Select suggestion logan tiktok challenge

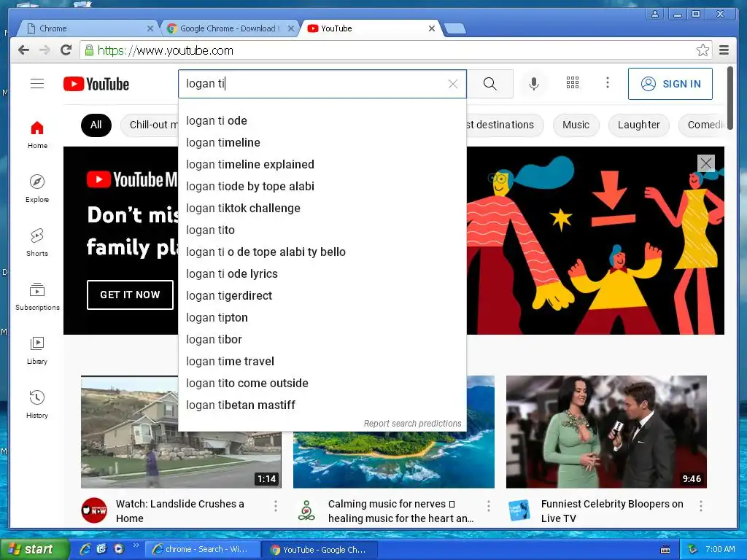322,208
